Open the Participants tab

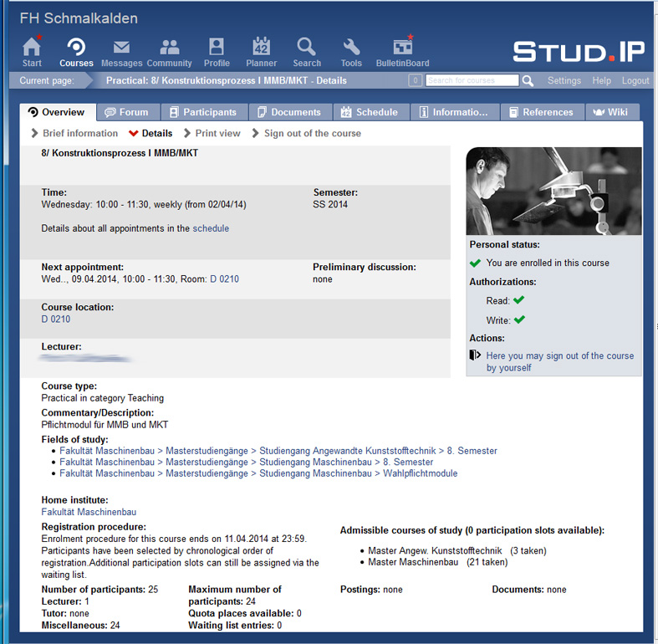coord(204,112)
